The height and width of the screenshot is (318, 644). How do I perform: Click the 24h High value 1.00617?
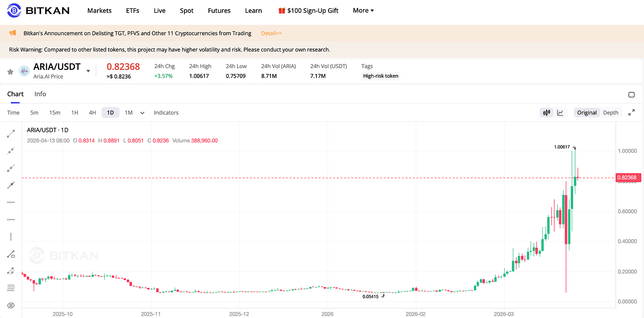199,76
